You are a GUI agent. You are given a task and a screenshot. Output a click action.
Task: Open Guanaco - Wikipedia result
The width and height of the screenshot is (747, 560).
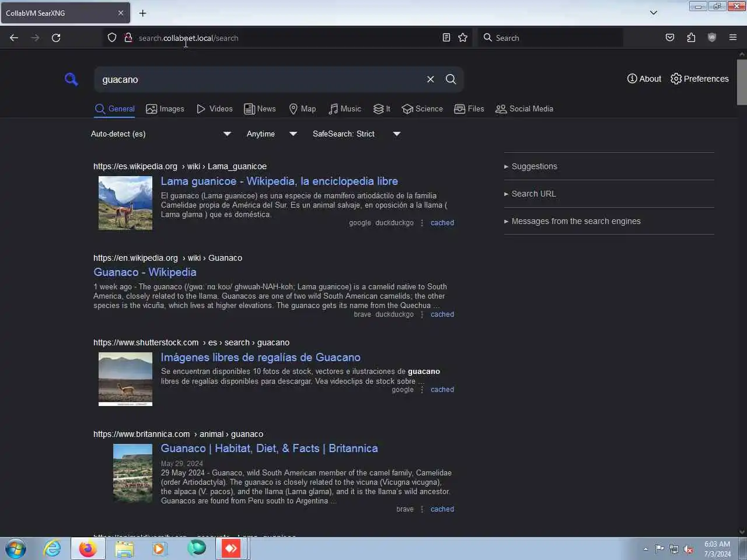point(145,272)
